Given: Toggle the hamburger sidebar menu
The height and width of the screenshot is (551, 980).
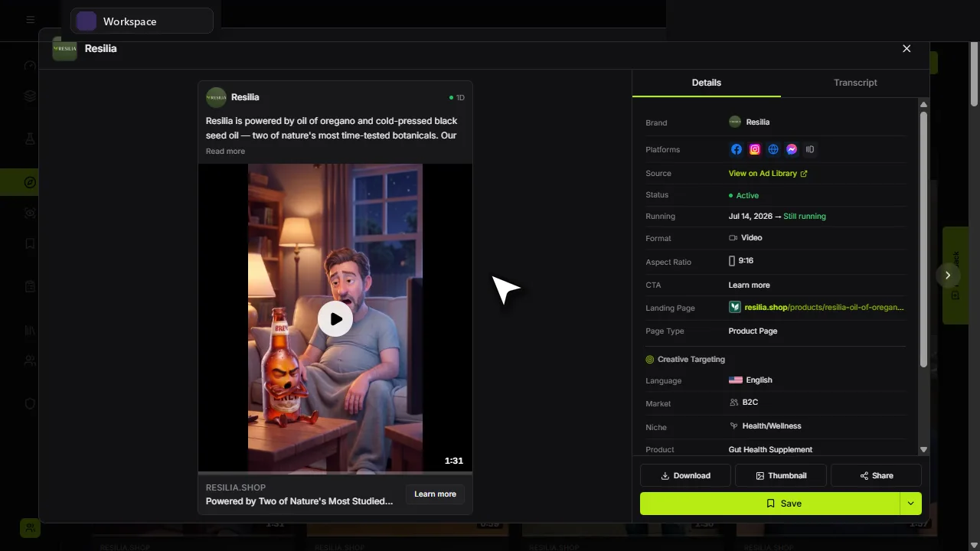Looking at the screenshot, I should [30, 20].
